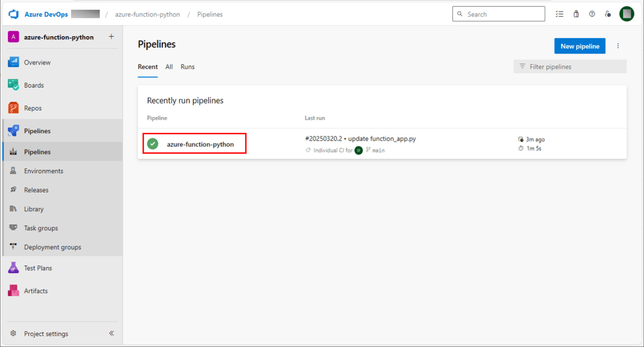
Task: Click the Azure DevOps header link
Action: 45,14
